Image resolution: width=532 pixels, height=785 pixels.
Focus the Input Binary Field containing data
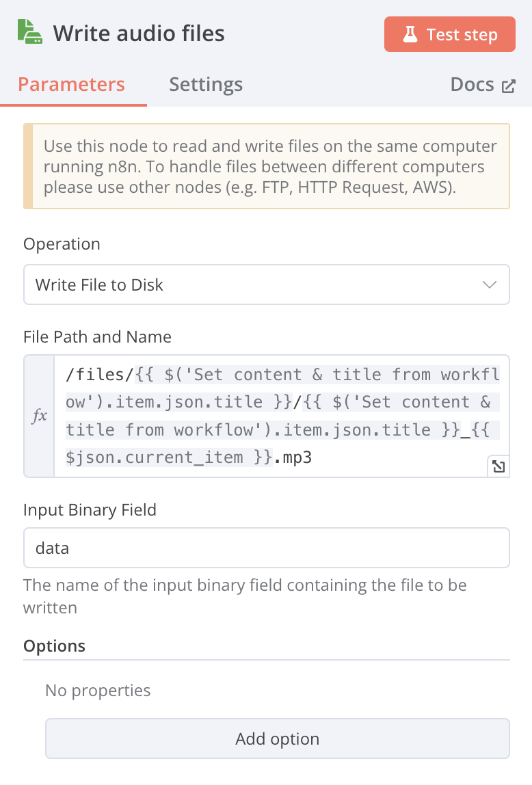click(266, 548)
